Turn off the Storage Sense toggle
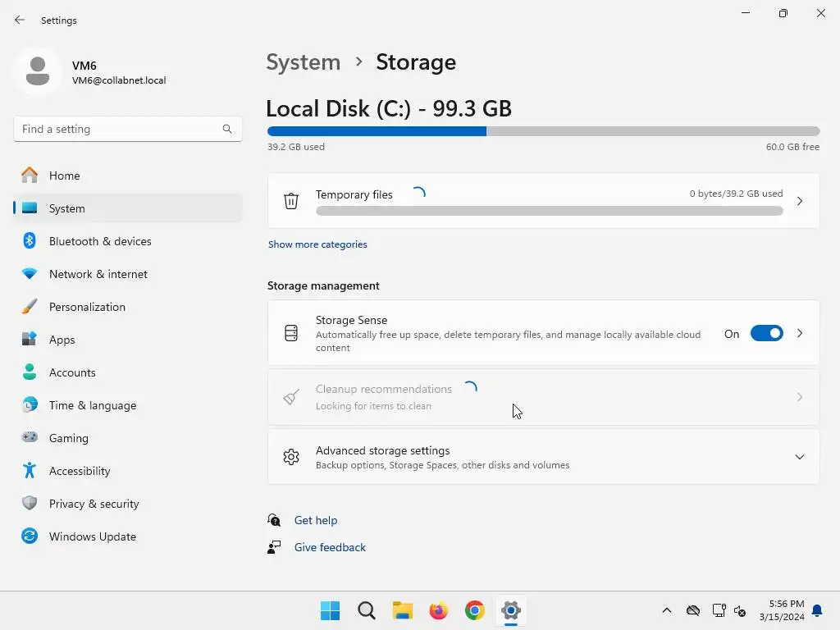This screenshot has height=630, width=840. 767,334
